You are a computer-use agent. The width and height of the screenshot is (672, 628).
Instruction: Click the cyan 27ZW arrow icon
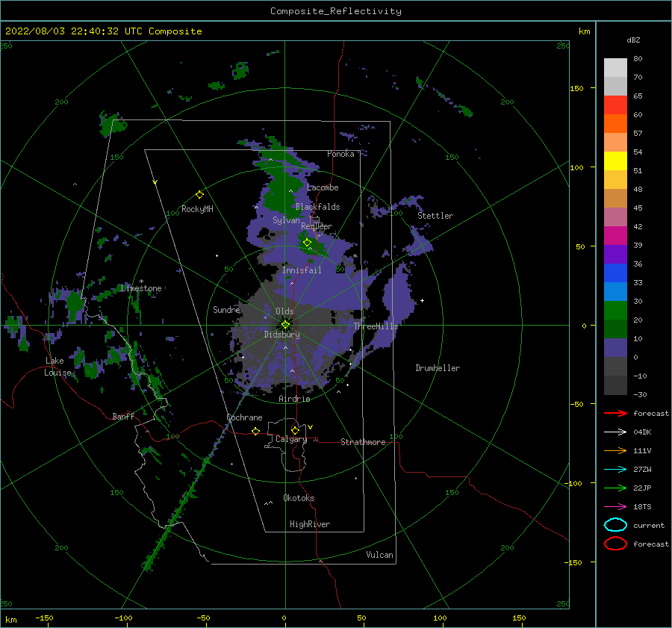[615, 470]
